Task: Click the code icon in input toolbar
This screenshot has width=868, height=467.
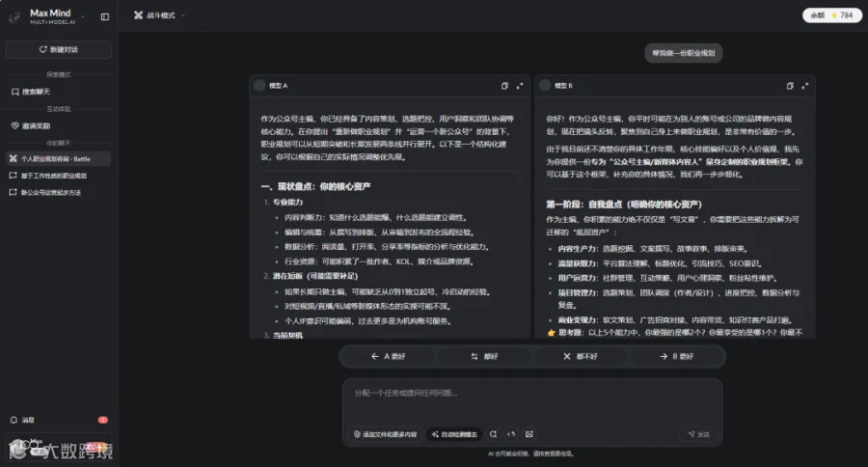Action: [x=511, y=434]
